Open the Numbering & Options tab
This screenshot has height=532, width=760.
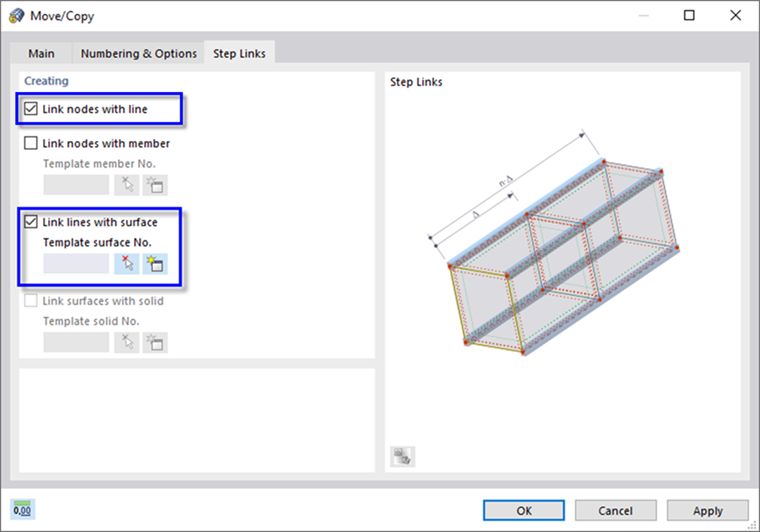point(139,53)
